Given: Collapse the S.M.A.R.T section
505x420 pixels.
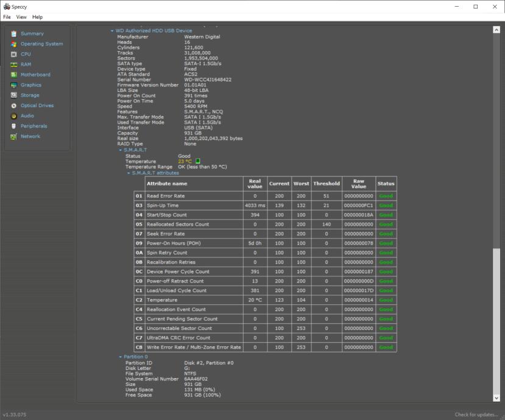Looking at the screenshot, I should coord(121,150).
